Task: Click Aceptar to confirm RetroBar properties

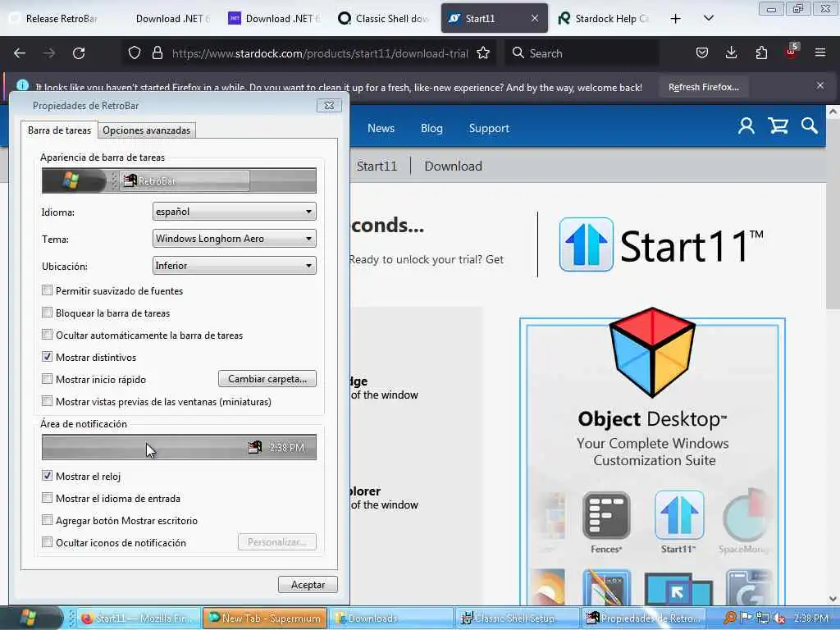Action: tap(308, 584)
